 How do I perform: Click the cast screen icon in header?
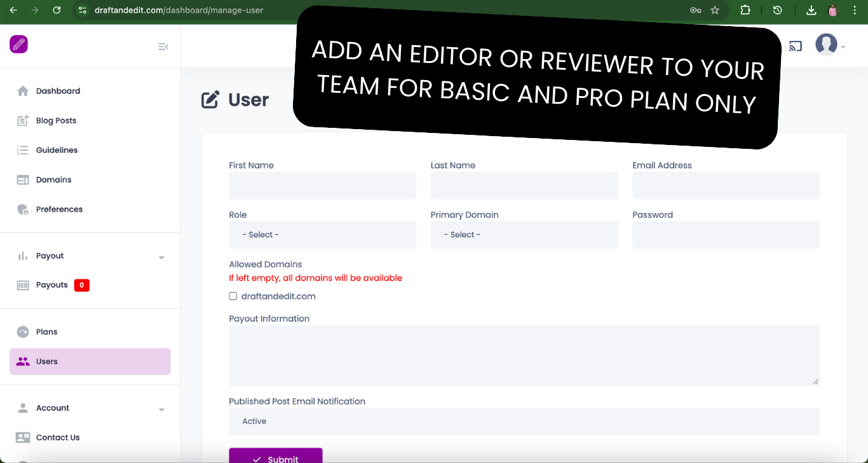point(796,46)
